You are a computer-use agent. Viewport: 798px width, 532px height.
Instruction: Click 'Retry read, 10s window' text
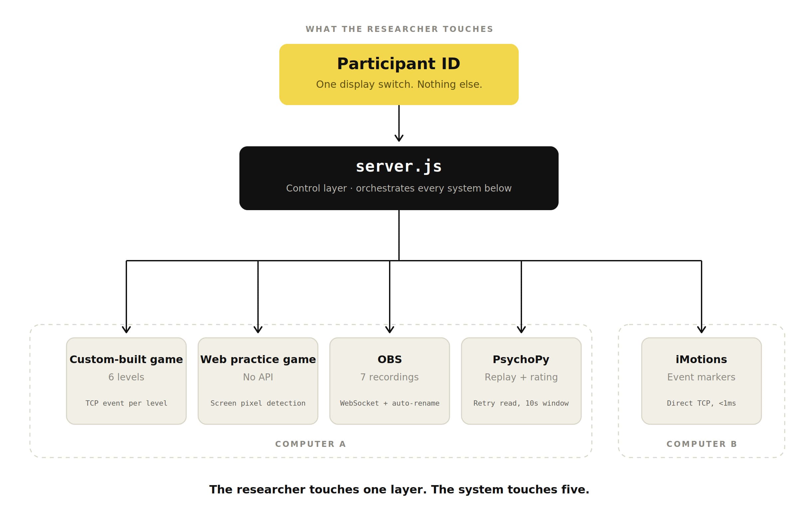(x=521, y=403)
